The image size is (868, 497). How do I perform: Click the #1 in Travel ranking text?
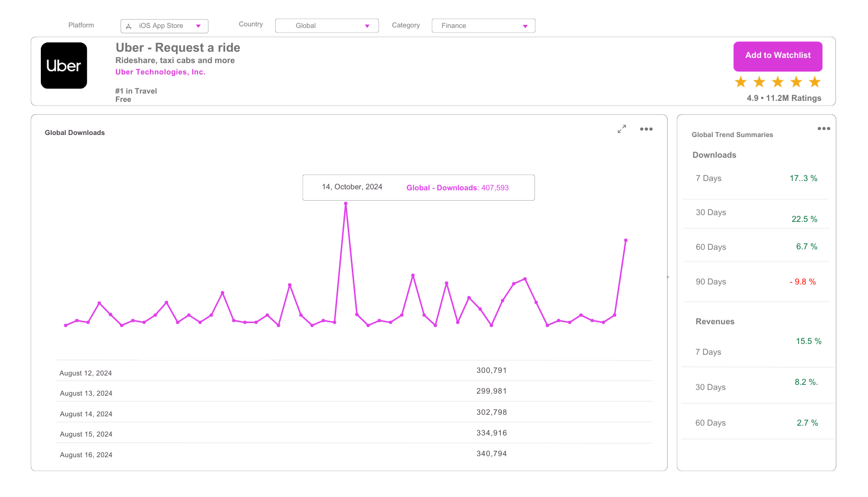click(136, 91)
